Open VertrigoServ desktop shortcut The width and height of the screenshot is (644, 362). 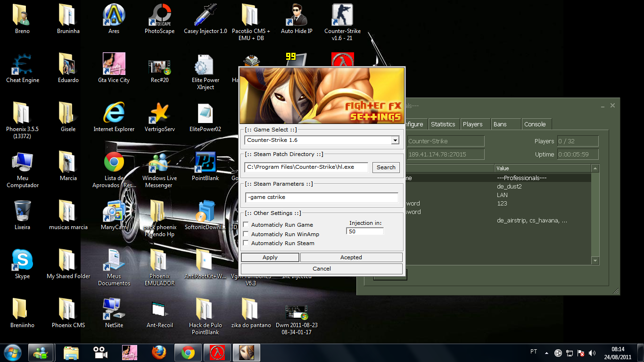pos(159,117)
